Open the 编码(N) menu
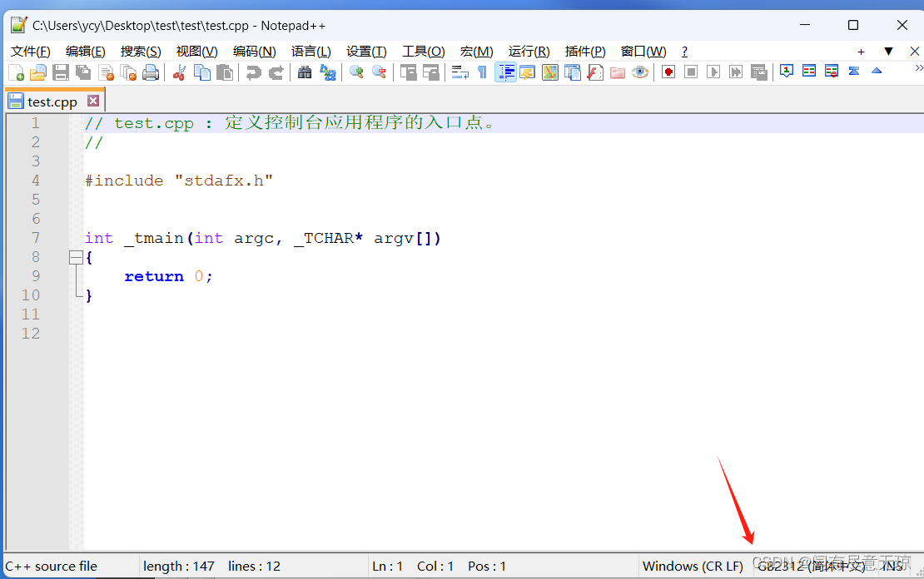This screenshot has height=579, width=924. (x=254, y=52)
